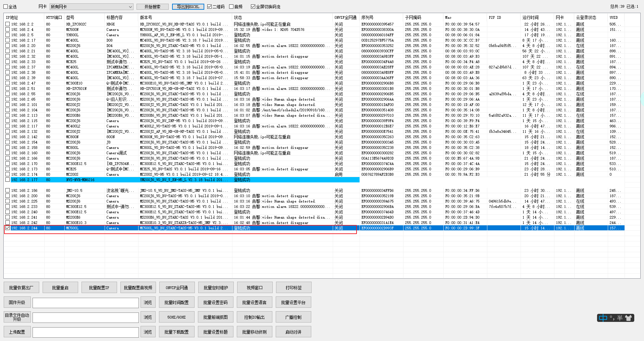The height and width of the screenshot is (341, 644).
Task: Click the IME punctuation mode icon
Action: coord(612,318)
